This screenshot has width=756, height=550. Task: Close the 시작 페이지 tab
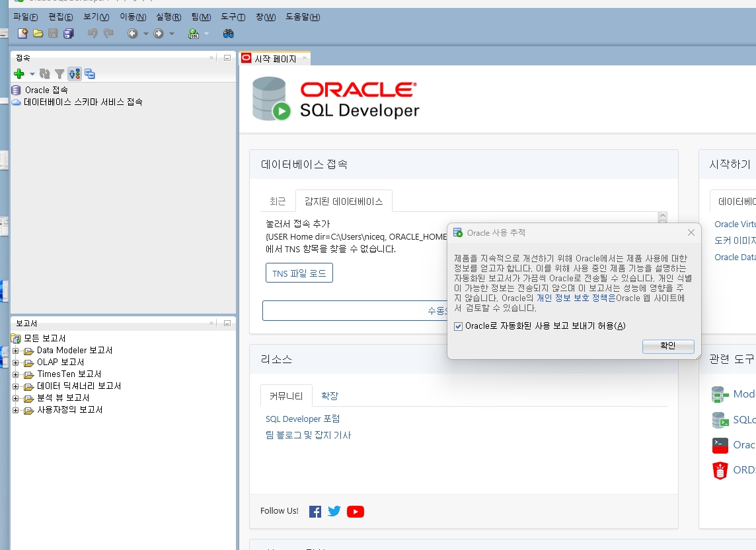[x=304, y=58]
